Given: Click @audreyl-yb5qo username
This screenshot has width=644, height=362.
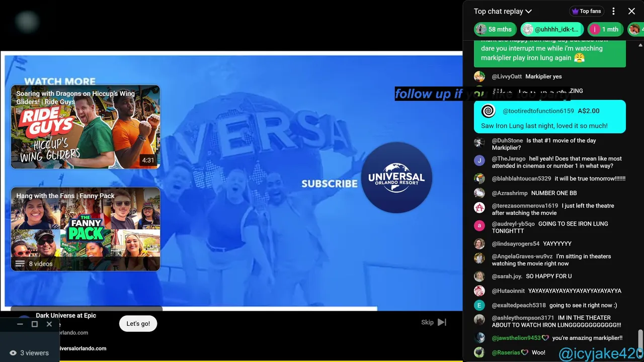Looking at the screenshot, I should coord(513,224).
